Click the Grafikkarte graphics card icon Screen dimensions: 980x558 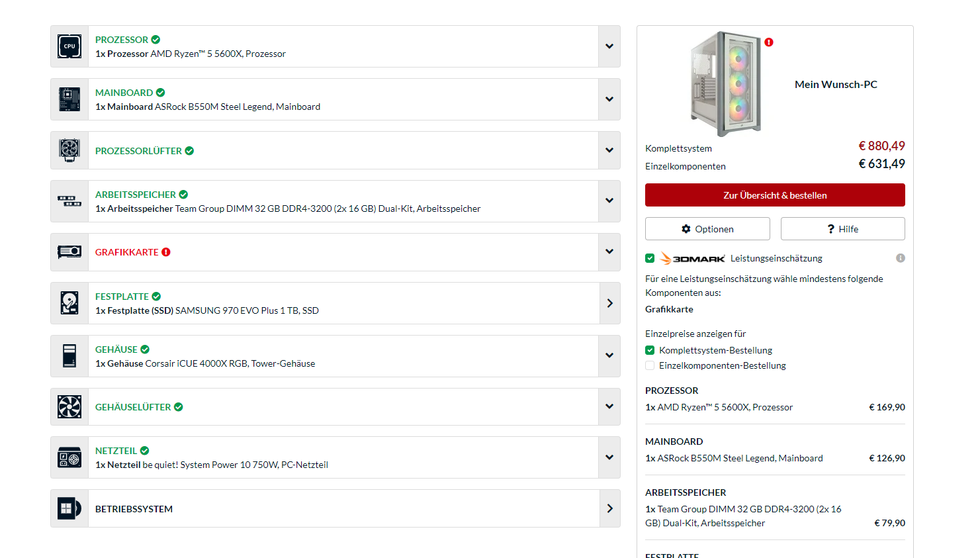[x=69, y=252]
